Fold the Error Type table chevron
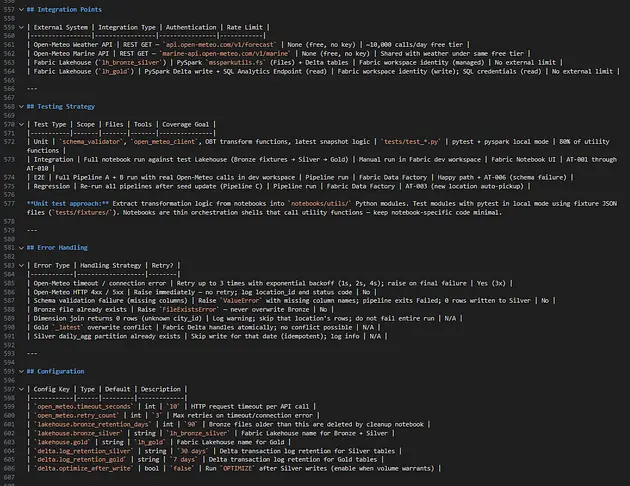Screen dimensions: 630x486 [21, 265]
